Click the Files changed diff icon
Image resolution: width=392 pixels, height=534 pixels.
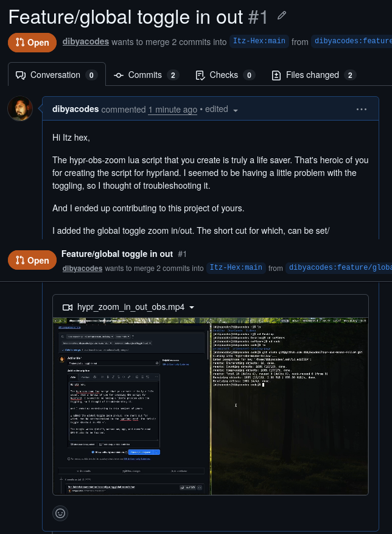(x=276, y=76)
